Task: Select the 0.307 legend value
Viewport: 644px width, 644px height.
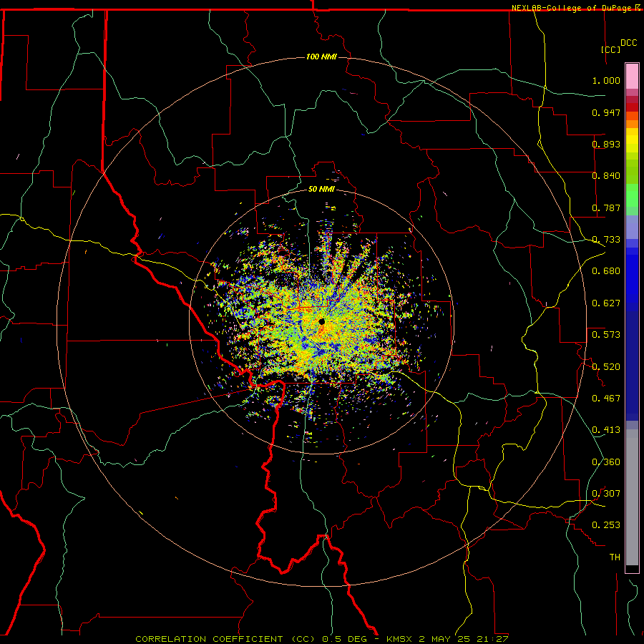Action: [x=606, y=494]
